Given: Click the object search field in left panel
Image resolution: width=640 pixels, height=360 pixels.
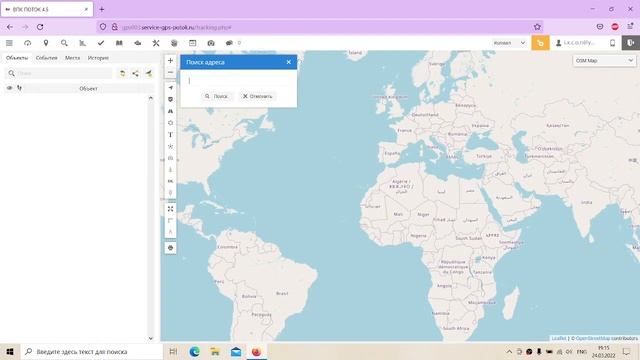Looking at the screenshot, I should pyautogui.click(x=59, y=73).
